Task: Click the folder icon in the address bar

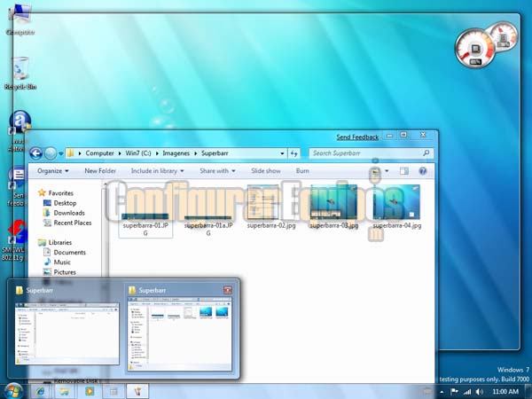Action: pyautogui.click(x=70, y=153)
